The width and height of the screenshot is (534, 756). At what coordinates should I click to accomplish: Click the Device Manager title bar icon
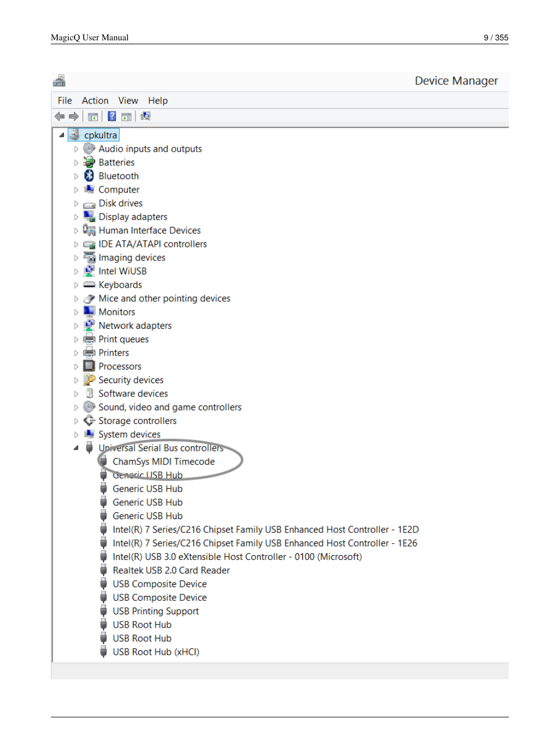[59, 81]
